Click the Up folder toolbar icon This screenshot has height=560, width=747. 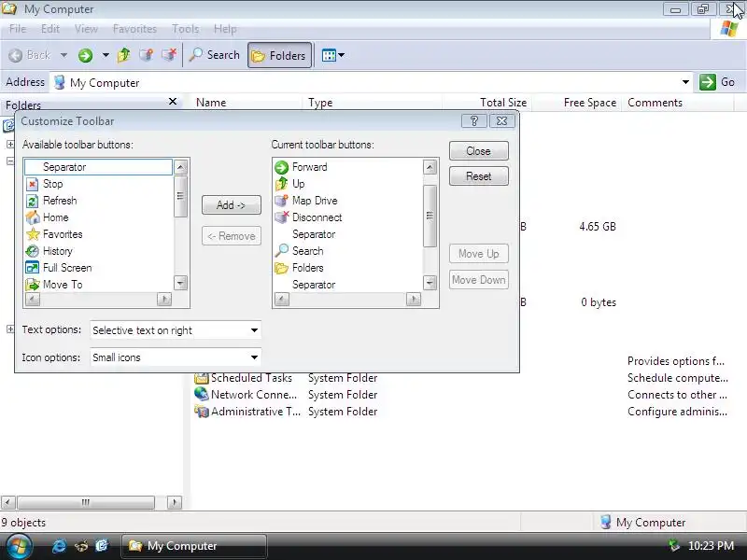[x=124, y=55]
